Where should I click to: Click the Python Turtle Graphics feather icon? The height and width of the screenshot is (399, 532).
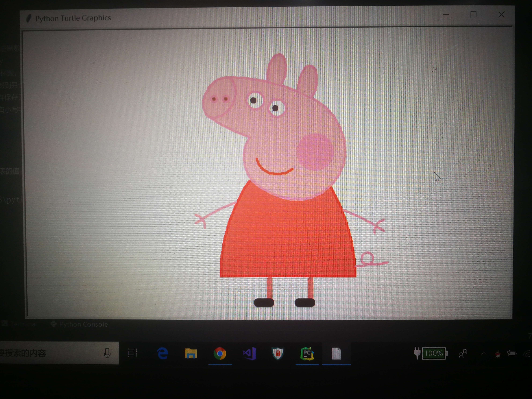(x=29, y=19)
